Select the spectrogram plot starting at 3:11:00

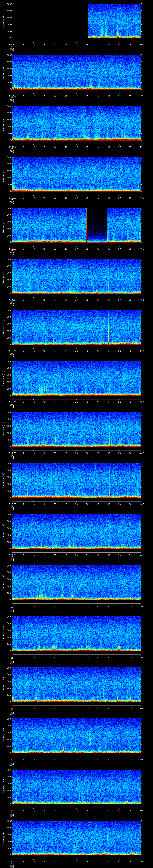[x=77, y=123]
